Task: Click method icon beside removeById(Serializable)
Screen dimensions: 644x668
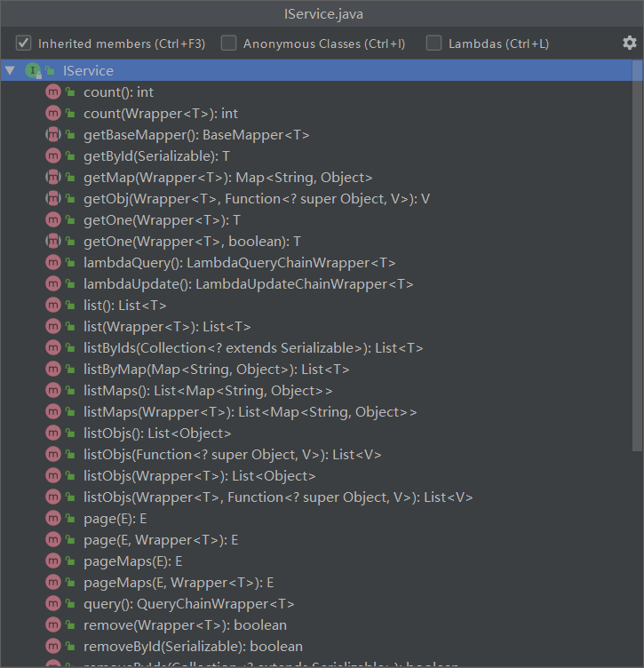Action: coord(53,646)
